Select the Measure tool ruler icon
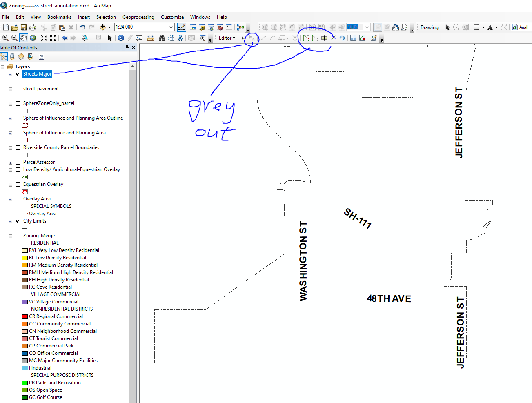The height and width of the screenshot is (403, 532). [x=150, y=38]
